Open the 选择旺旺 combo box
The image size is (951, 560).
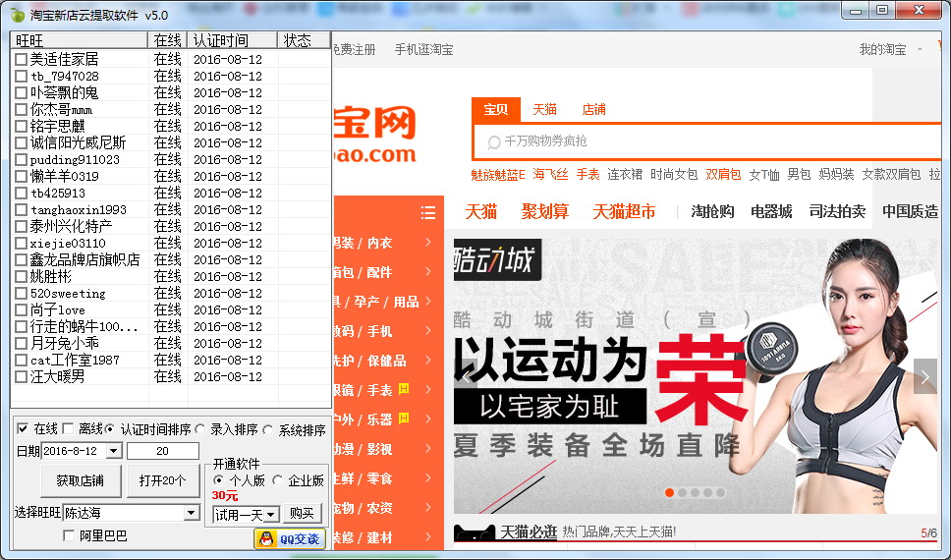click(191, 513)
